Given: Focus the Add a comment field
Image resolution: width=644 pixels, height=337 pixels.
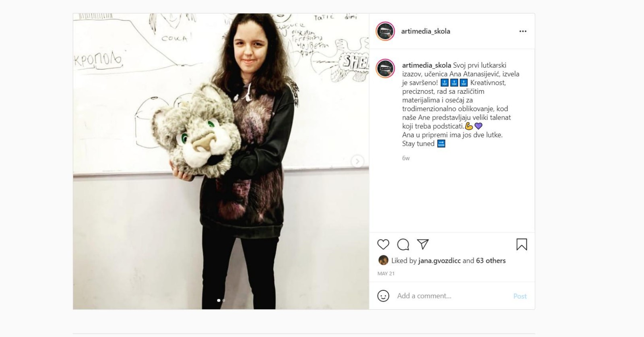Looking at the screenshot, I should click(452, 296).
